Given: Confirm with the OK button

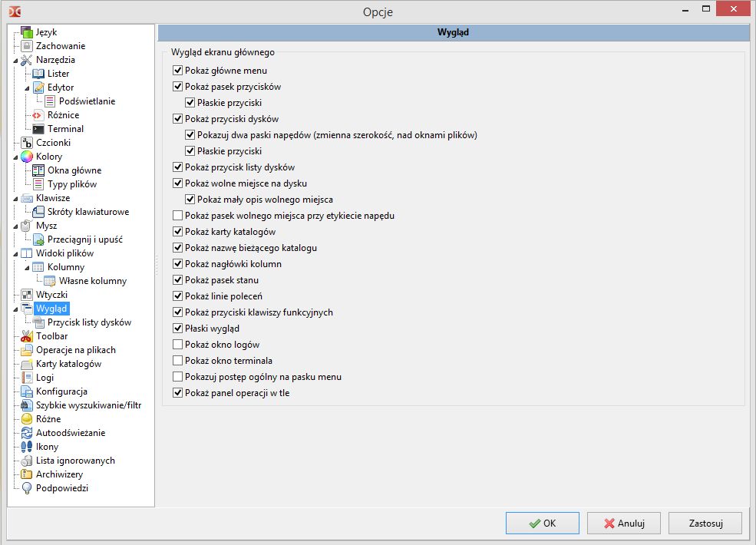Looking at the screenshot, I should [543, 524].
